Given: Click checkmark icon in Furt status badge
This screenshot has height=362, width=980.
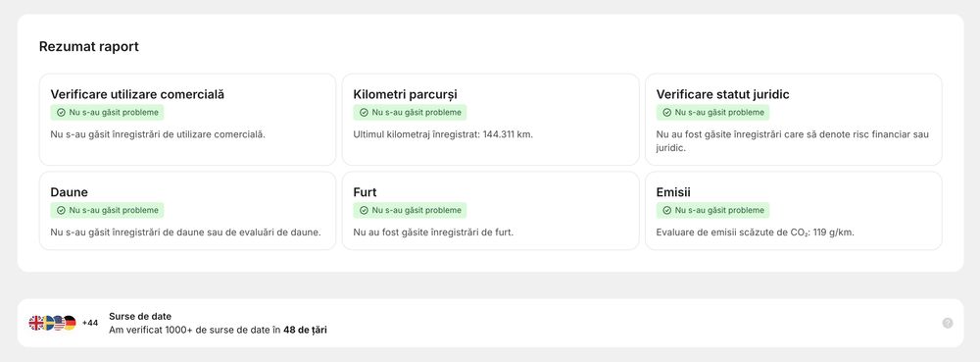Looking at the screenshot, I should tap(364, 210).
